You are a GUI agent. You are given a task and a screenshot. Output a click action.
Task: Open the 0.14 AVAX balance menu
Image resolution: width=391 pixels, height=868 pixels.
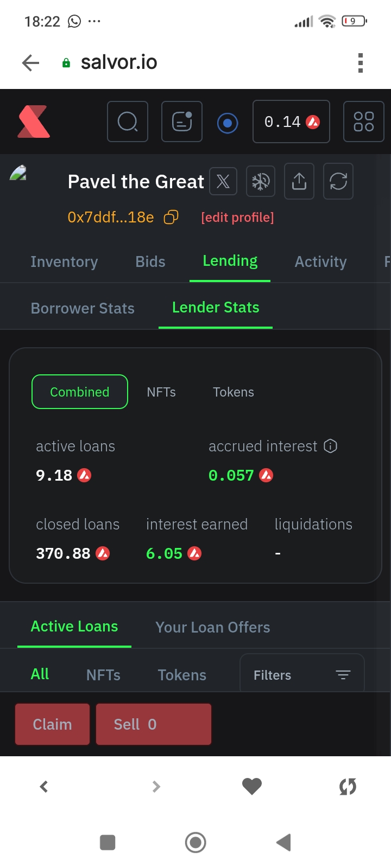click(x=291, y=122)
